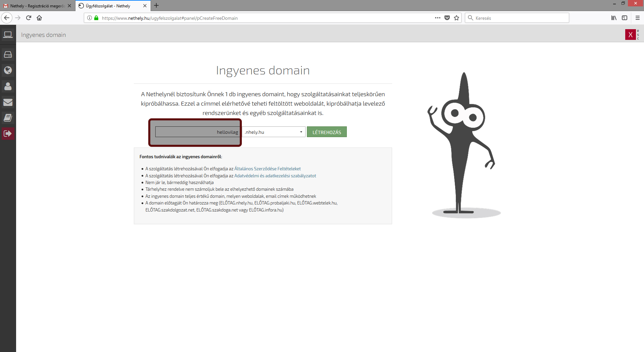Open the book documentation icon in the sidebar
The image size is (644, 352).
coord(8,118)
